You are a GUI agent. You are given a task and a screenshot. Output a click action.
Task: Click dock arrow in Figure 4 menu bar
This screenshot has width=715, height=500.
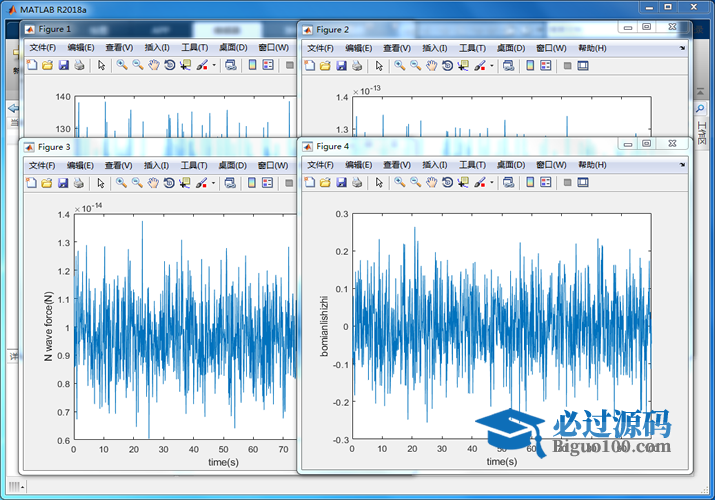[682, 165]
